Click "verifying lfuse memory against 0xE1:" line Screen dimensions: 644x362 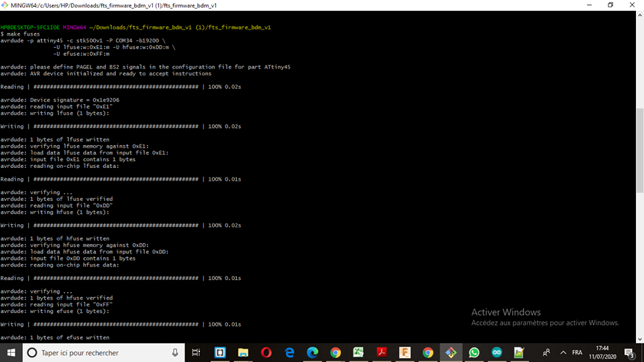click(74, 146)
